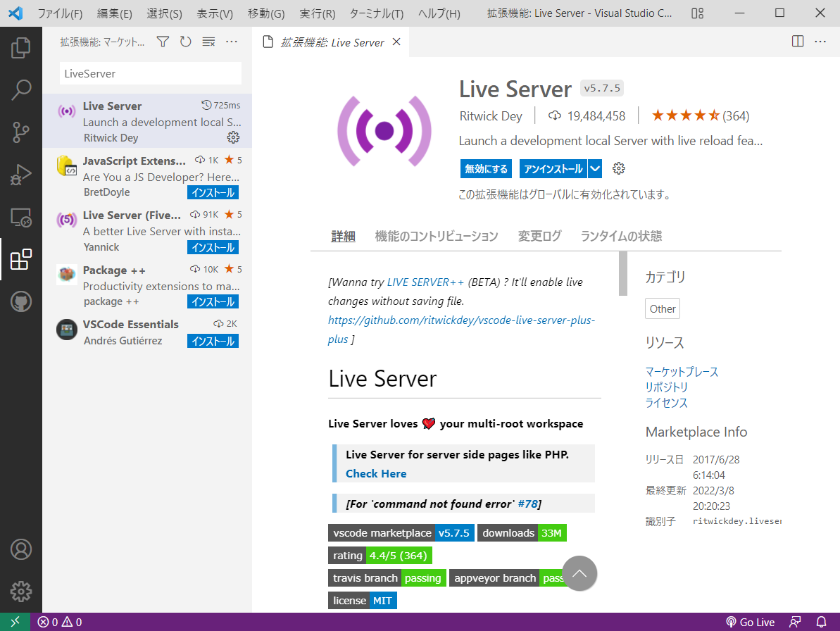Switch to the 変更ログ tab
Viewport: 840px width, 631px height.
click(539, 236)
